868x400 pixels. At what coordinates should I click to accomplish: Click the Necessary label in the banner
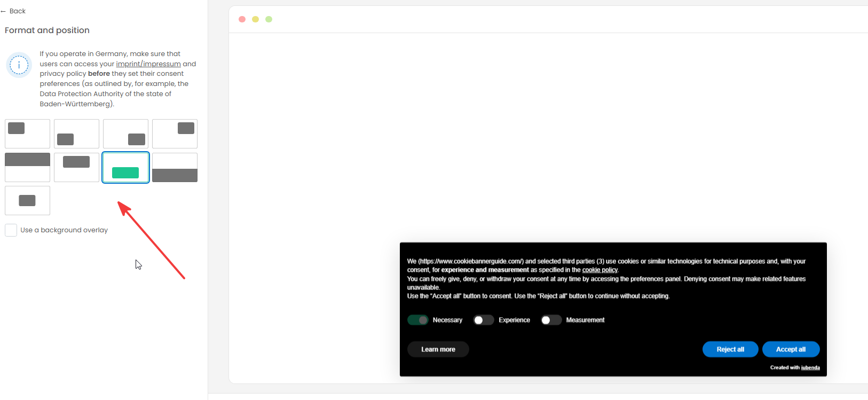pyautogui.click(x=447, y=320)
